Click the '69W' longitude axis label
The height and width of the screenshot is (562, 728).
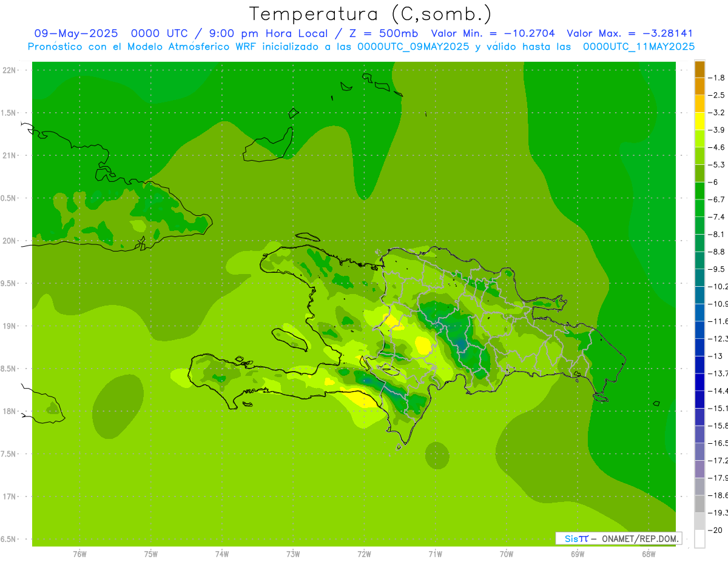[578, 554]
